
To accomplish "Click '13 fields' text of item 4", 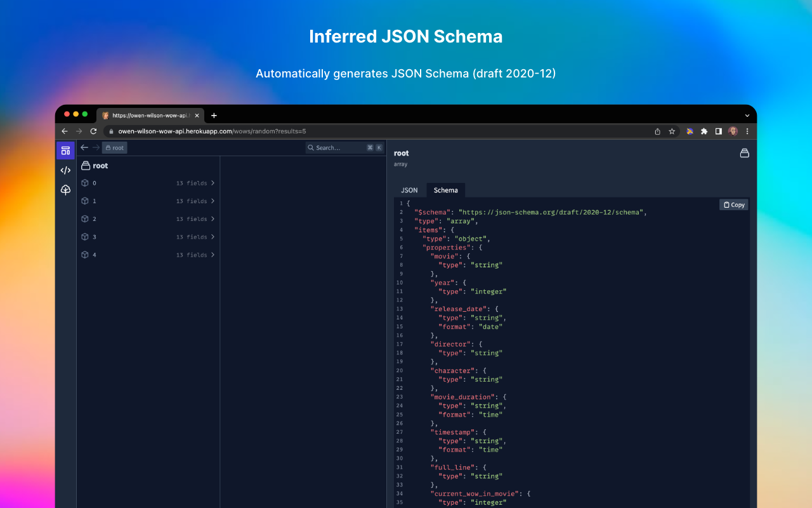I will tap(192, 255).
